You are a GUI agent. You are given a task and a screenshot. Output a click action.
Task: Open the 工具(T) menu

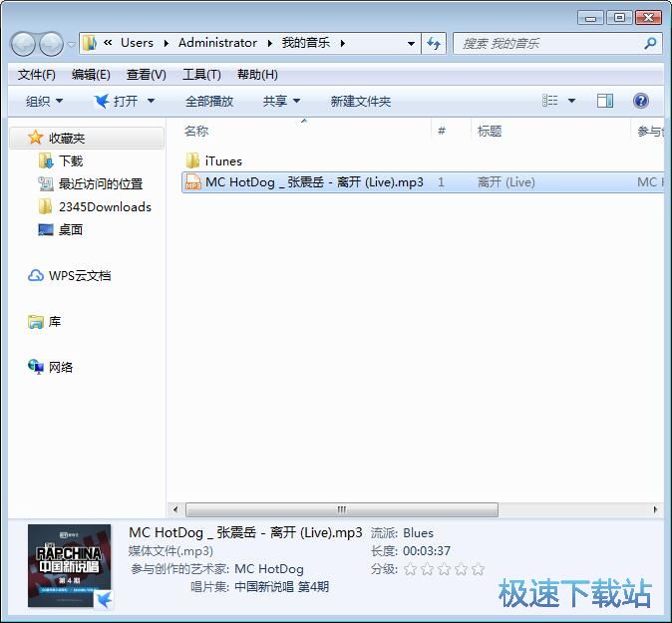click(x=201, y=75)
